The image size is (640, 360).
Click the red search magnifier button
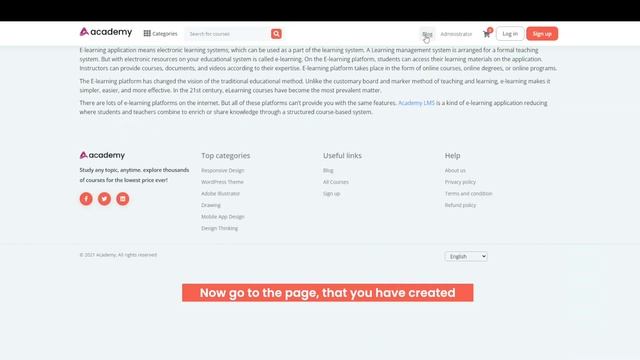[276, 34]
